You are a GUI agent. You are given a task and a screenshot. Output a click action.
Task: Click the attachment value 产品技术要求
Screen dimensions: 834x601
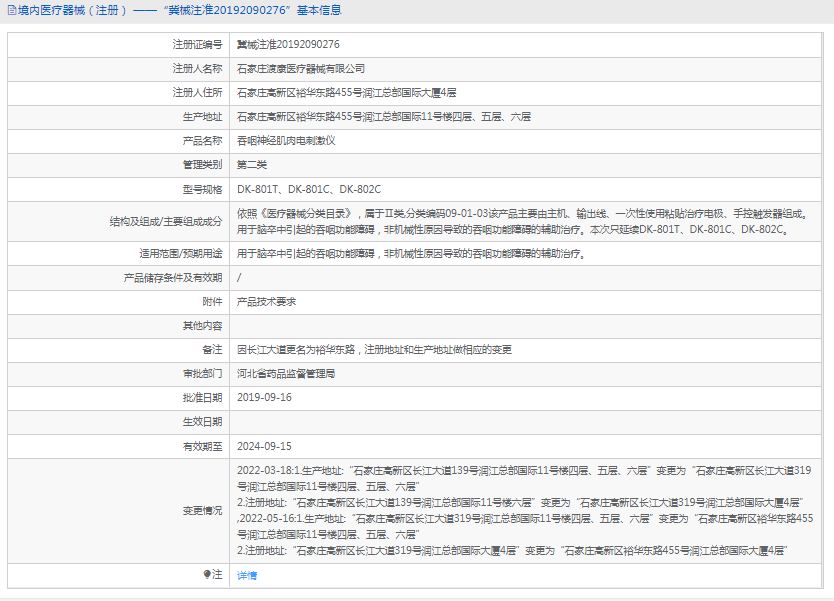click(x=266, y=301)
